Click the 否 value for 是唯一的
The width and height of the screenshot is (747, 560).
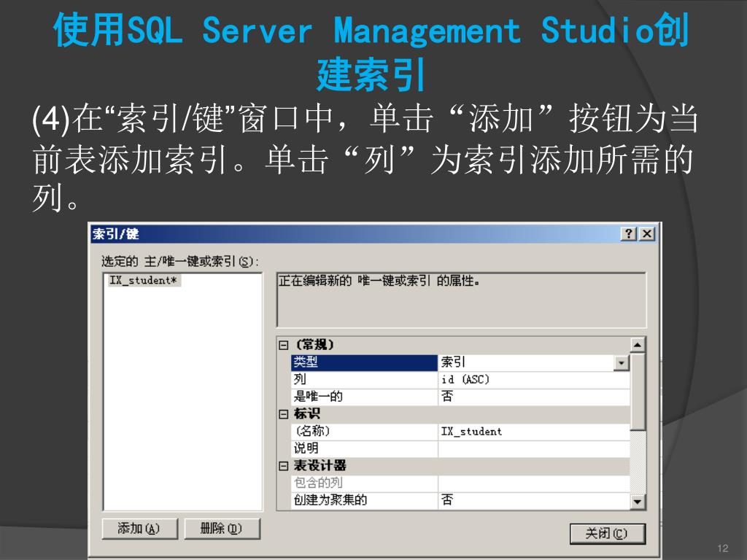click(533, 397)
